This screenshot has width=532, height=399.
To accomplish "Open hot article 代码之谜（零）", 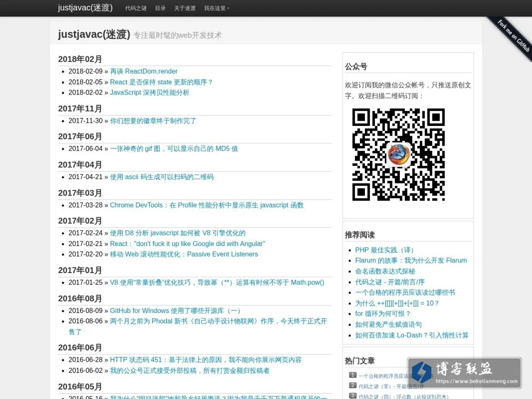I will point(391,386).
